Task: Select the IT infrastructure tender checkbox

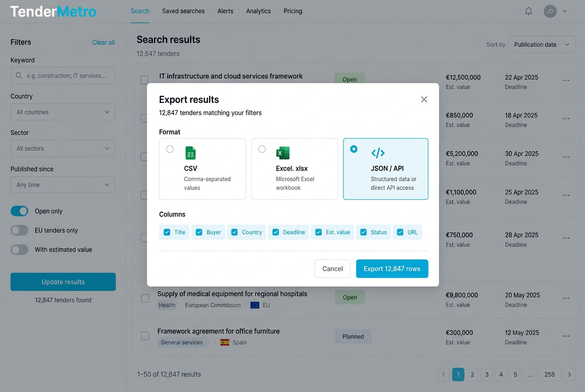Action: (144, 80)
